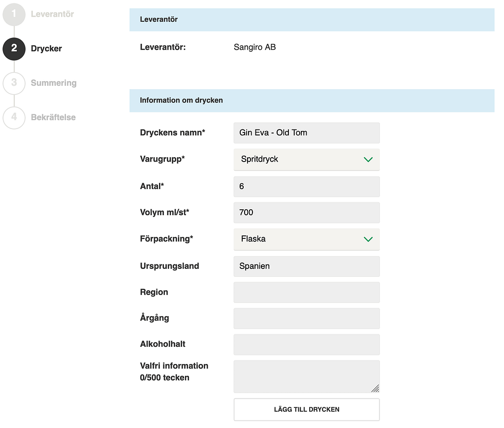Click the Lägg till drycken button
The image size is (504, 428).
pos(306,410)
